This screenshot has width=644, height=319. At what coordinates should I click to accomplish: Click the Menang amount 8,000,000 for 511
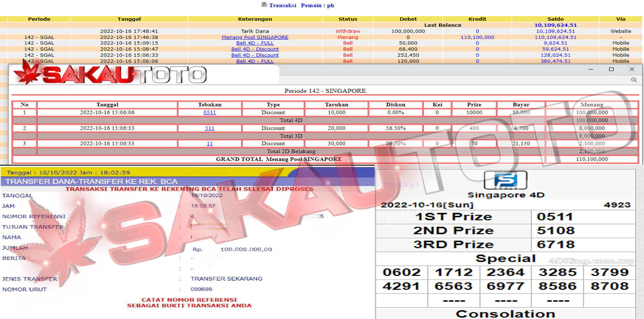(x=592, y=128)
